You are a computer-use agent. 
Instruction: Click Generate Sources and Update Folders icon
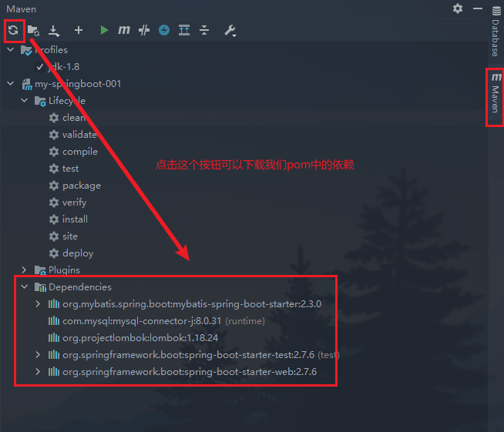(x=33, y=31)
